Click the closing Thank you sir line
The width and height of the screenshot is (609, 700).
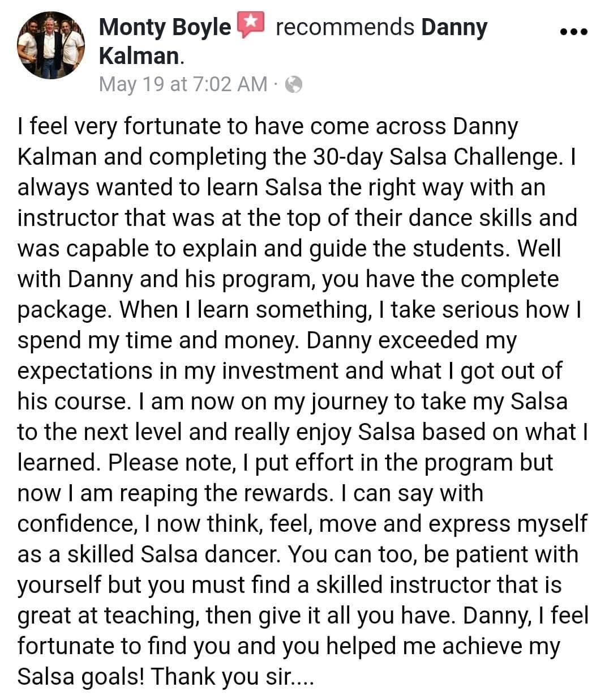233,677
